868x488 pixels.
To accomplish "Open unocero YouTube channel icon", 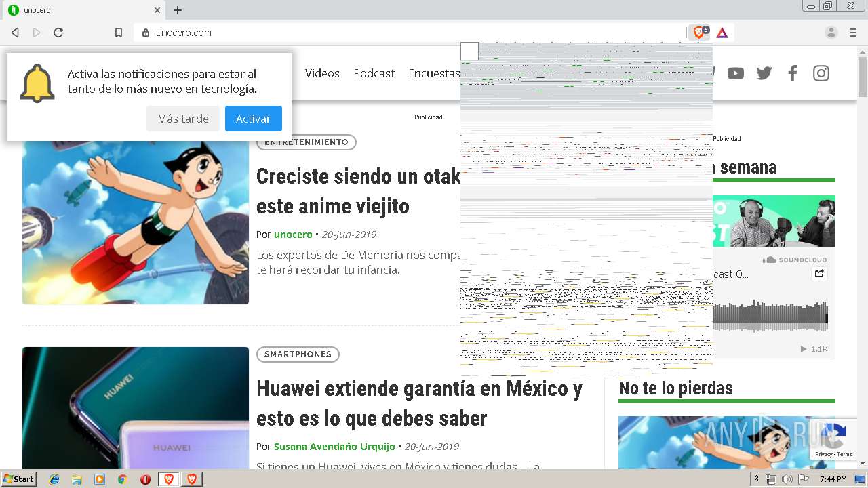I will pyautogui.click(x=736, y=73).
